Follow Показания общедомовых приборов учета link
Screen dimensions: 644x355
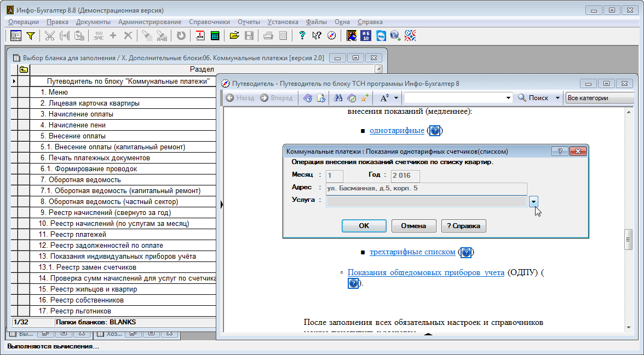point(426,272)
